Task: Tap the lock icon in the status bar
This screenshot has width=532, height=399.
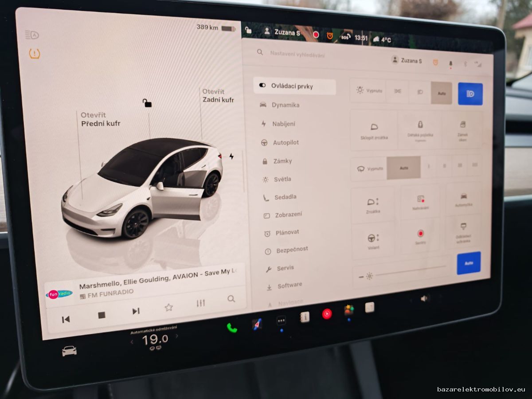Action: (248, 30)
